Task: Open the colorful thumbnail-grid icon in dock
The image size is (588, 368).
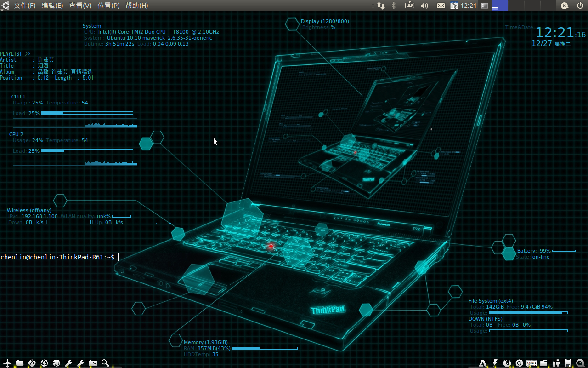Action: (x=531, y=363)
